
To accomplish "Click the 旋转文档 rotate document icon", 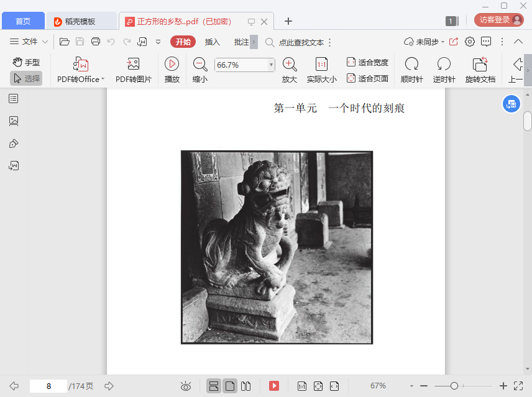I will pyautogui.click(x=480, y=64).
